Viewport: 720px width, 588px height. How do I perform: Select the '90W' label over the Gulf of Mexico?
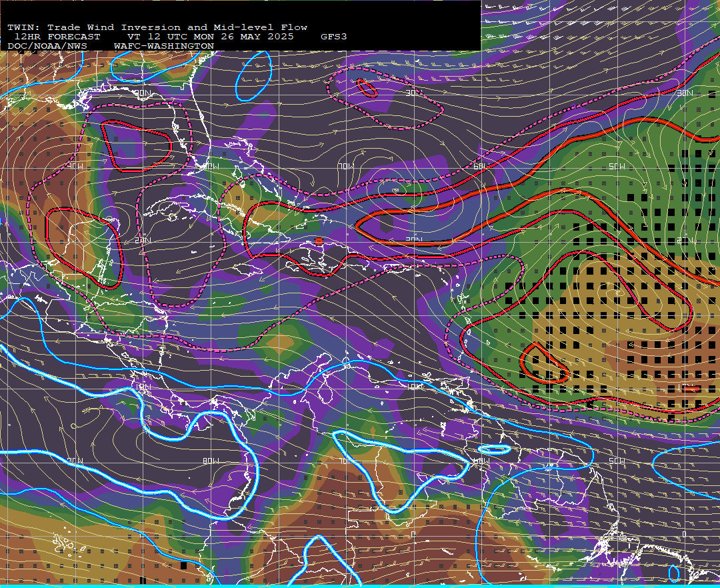[75, 166]
